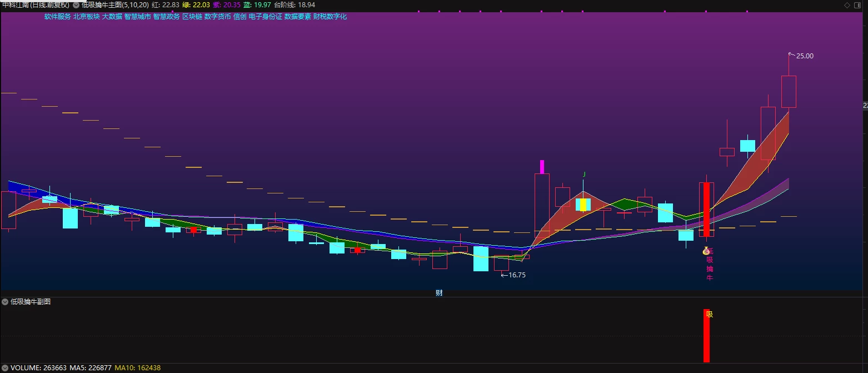Click the topmost candle near 25.00
Viewport: 868px width, 373px height.
coord(789,92)
